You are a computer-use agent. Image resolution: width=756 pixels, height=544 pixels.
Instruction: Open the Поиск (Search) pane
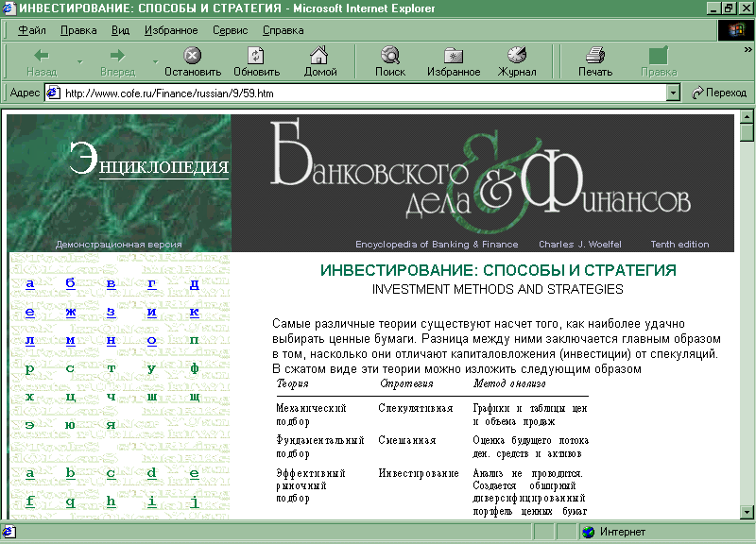389,56
